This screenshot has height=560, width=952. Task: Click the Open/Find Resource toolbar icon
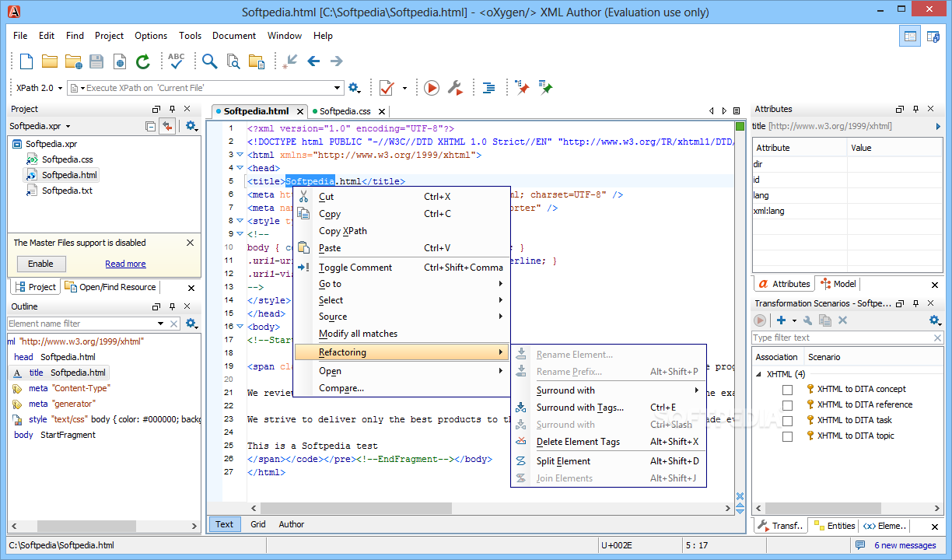click(x=257, y=61)
